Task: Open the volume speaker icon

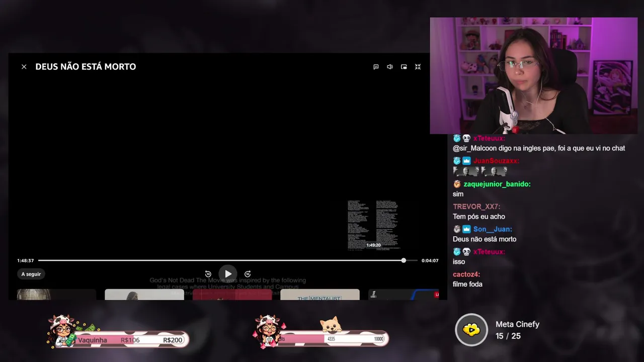Action: (390, 67)
